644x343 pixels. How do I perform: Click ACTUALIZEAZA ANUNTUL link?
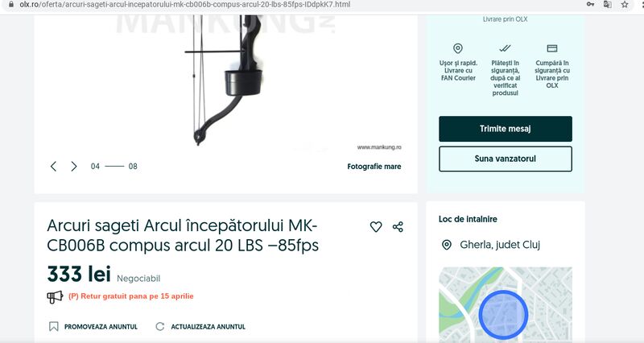[x=208, y=327]
